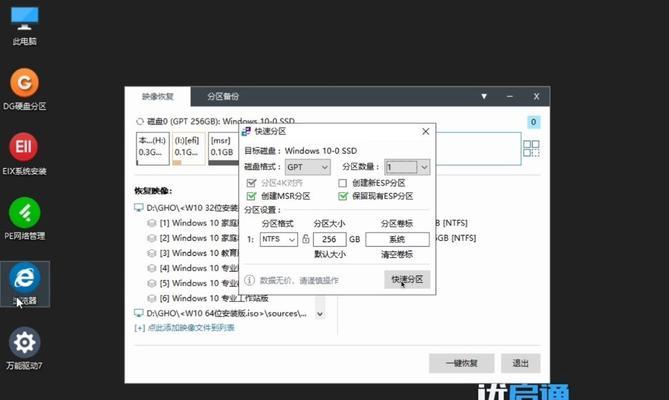
Task: Open the title bar triangle menu
Action: coord(484,96)
